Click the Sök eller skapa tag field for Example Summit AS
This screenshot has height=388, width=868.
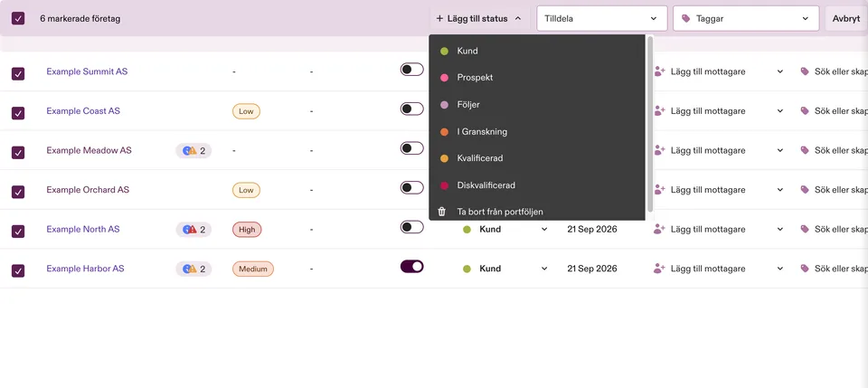coord(835,71)
